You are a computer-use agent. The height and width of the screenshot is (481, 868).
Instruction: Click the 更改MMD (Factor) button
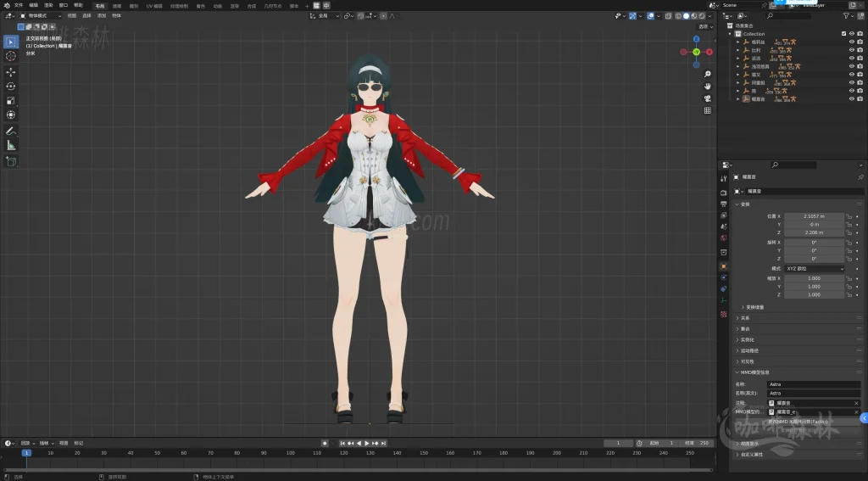point(798,422)
